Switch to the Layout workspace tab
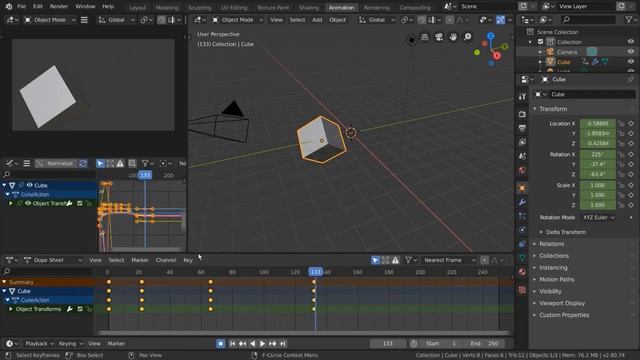The image size is (640, 360). [x=137, y=7]
